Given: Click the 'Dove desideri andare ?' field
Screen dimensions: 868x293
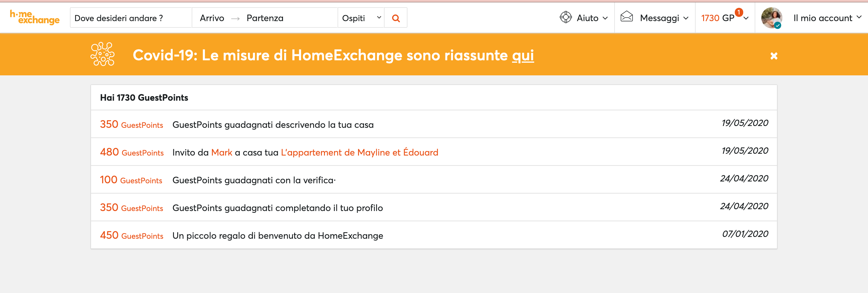Looking at the screenshot, I should [x=131, y=18].
